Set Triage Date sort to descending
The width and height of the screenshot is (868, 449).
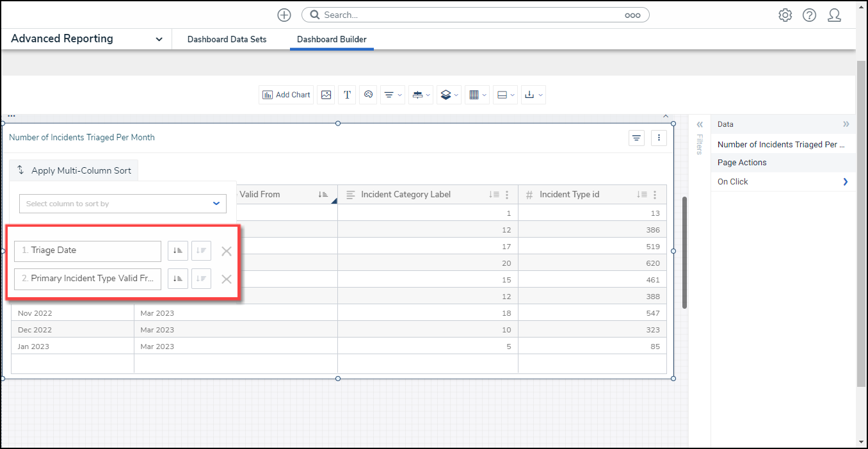pos(201,251)
